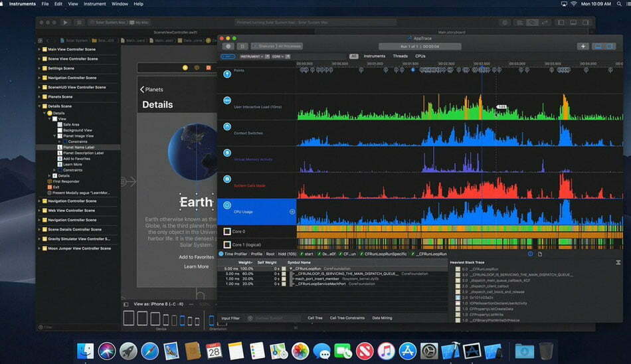Open Siri from the Dock
Image resolution: width=631 pixels, height=364 pixels.
pos(107,351)
